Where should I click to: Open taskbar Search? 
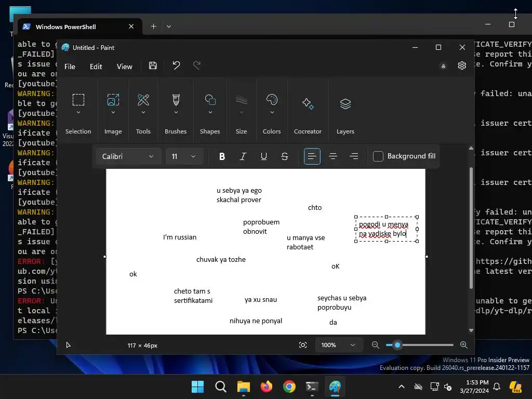click(x=220, y=387)
